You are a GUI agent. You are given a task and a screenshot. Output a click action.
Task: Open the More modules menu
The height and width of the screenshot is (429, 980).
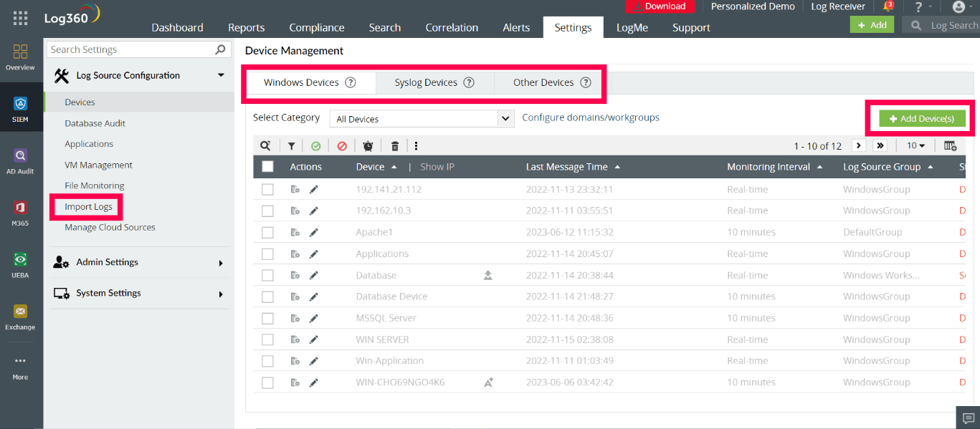(x=20, y=368)
